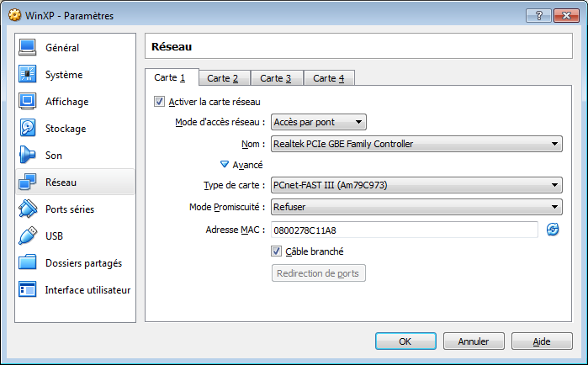588x365 pixels.
Task: Open the Interface utilisateur icon
Action: [x=28, y=289]
